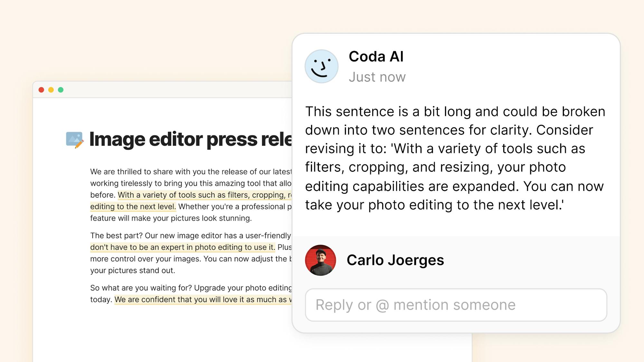Click the 'Coda AI' commenter name

point(376,57)
